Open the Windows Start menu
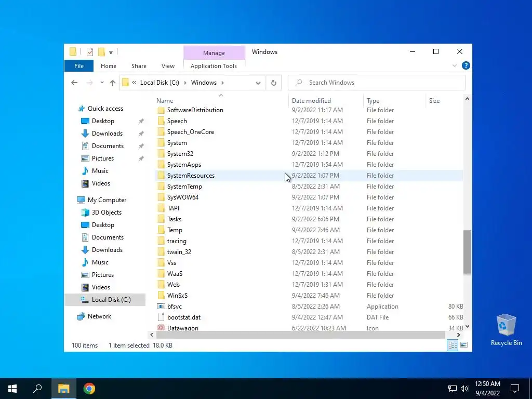Image resolution: width=532 pixels, height=399 pixels. point(12,389)
